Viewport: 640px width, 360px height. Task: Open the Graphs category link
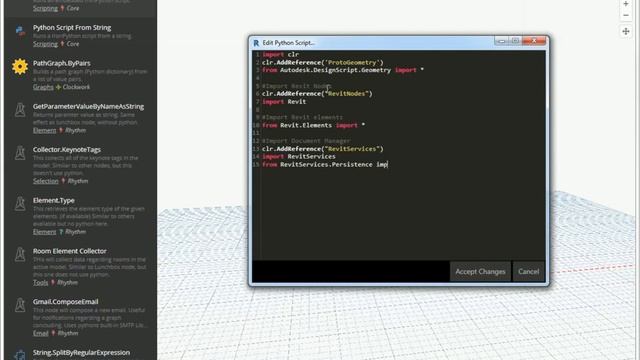pos(43,87)
